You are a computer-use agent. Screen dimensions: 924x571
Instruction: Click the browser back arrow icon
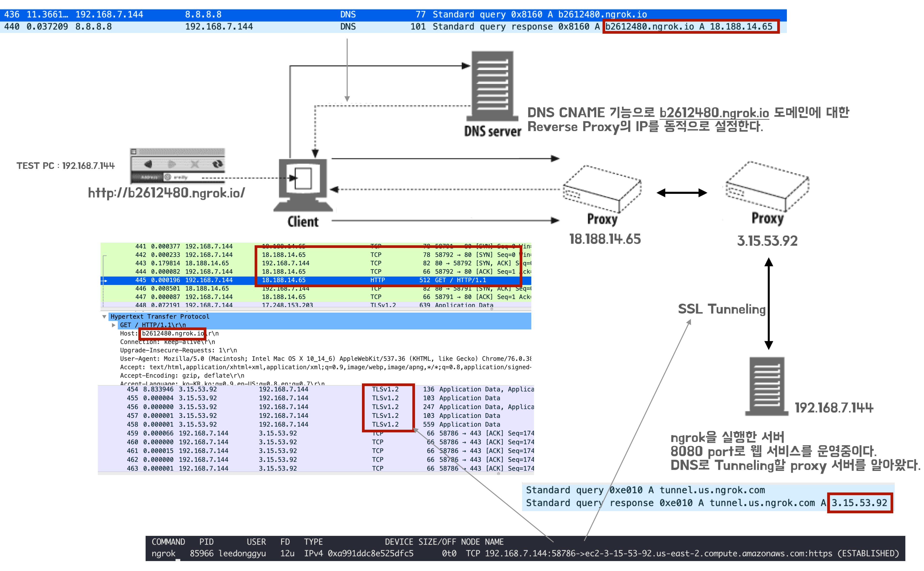[x=148, y=164]
